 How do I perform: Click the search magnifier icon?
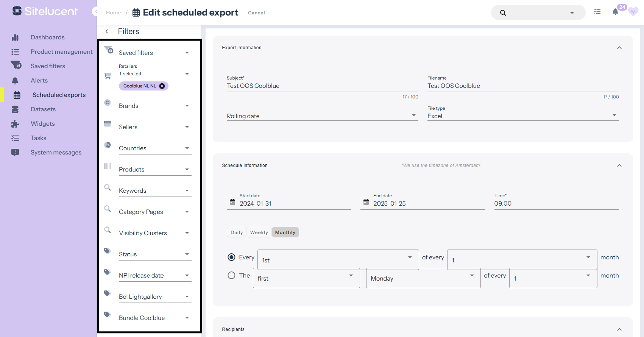[503, 13]
